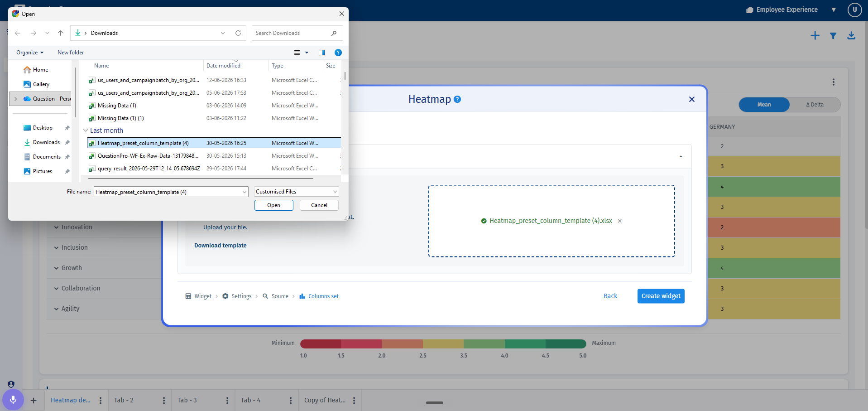The height and width of the screenshot is (411, 868).
Task: Select the 12-06-2026 us_users_and_campaignbatch file
Action: click(214, 80)
